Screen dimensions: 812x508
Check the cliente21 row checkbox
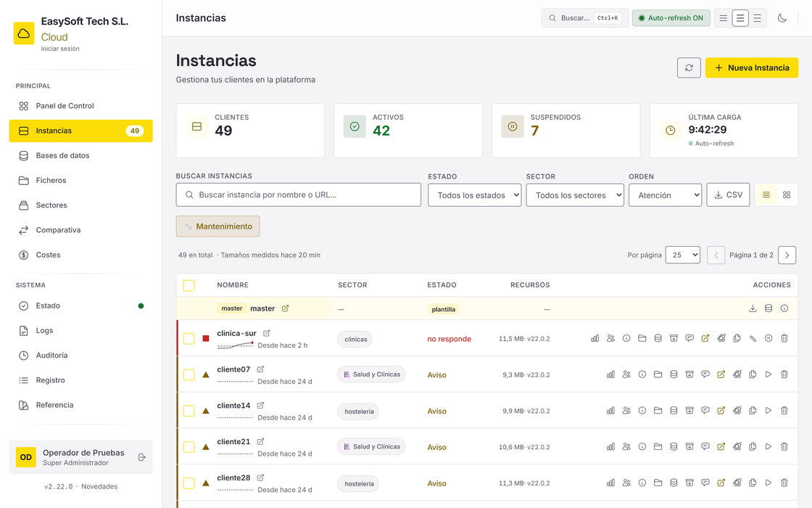click(189, 447)
